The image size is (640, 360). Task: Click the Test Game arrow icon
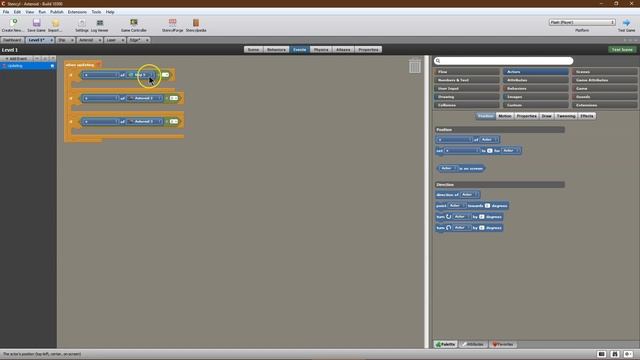coord(627,23)
